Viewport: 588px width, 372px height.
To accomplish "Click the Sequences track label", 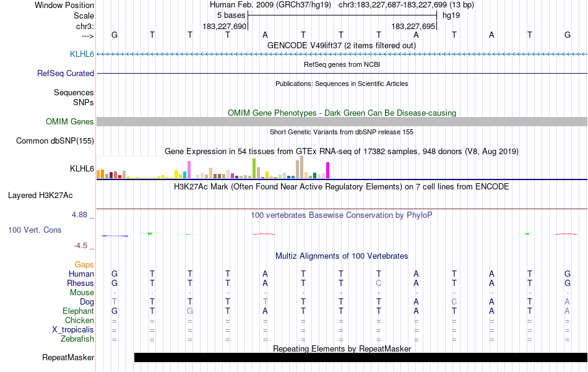I will (74, 92).
